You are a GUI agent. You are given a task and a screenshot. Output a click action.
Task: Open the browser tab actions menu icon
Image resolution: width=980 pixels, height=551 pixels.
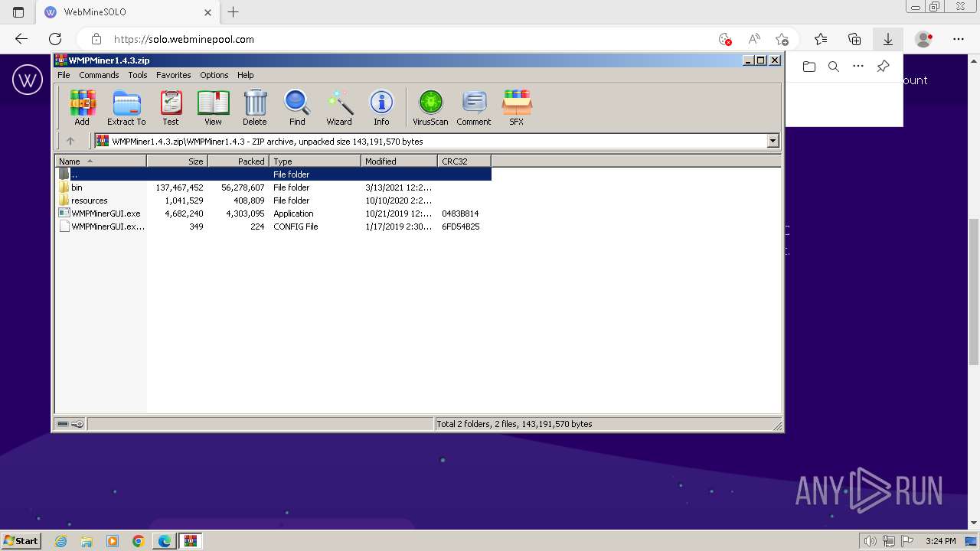point(18,12)
